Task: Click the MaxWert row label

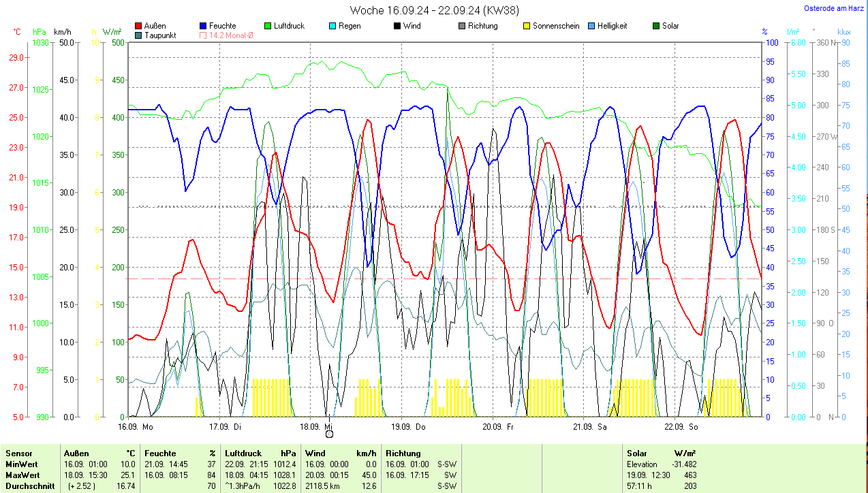Action: click(22, 475)
